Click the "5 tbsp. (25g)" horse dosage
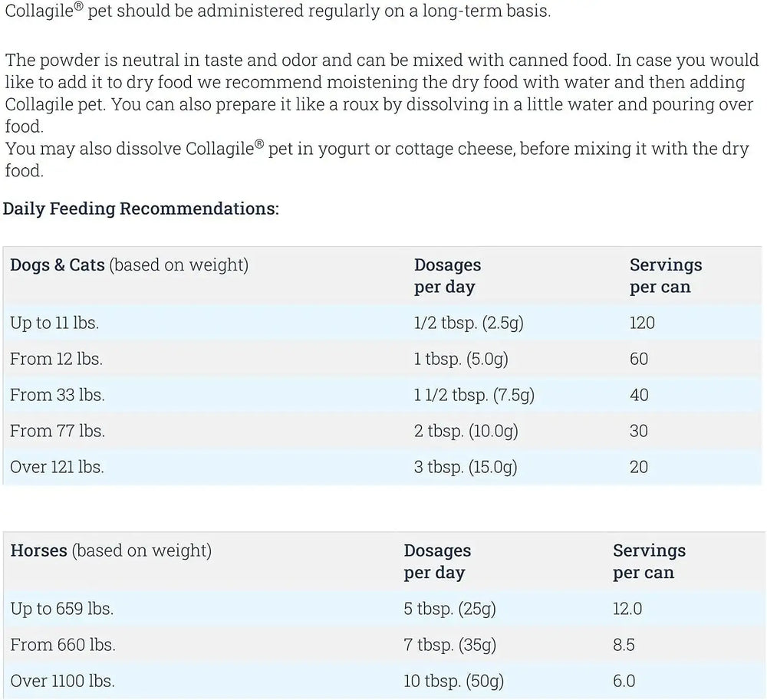 (449, 609)
